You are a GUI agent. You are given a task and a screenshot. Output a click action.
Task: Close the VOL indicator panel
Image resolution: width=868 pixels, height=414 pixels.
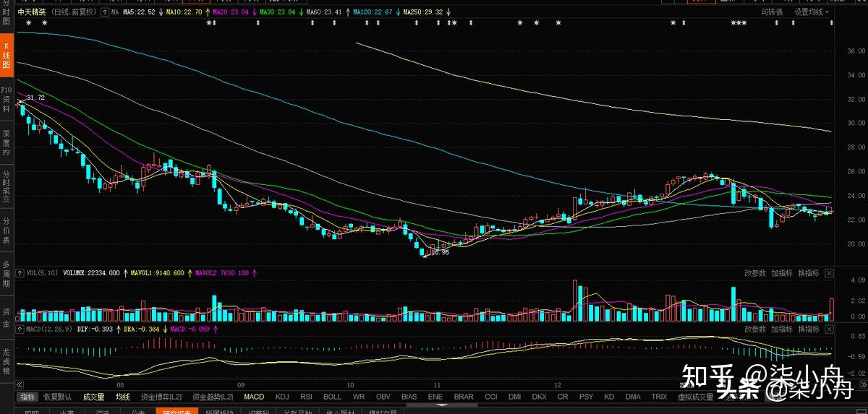pos(829,273)
